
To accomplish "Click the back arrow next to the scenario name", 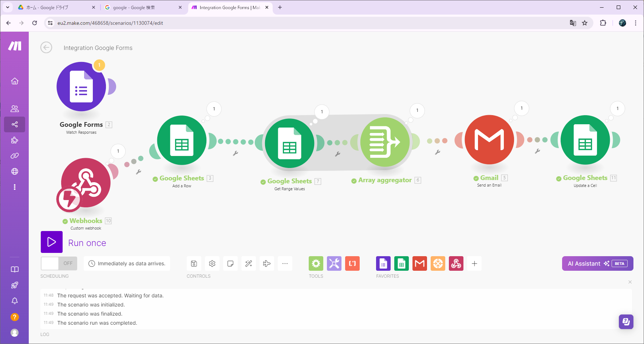I will click(46, 48).
